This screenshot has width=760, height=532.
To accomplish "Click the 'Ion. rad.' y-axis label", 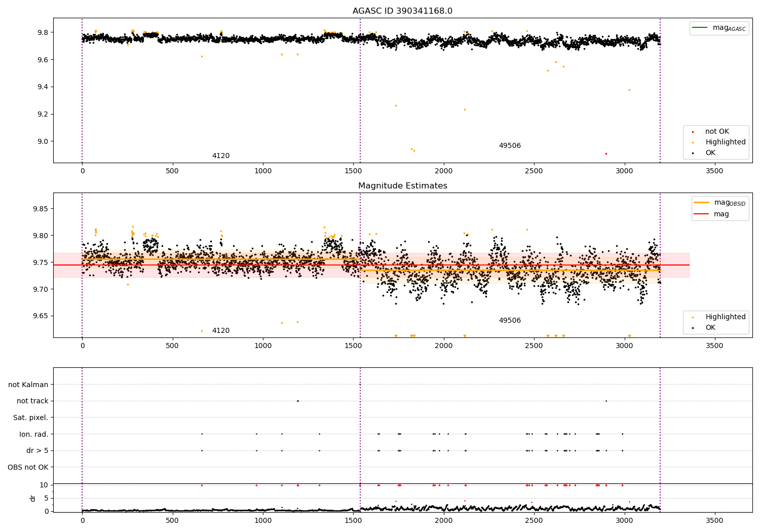I will [x=34, y=434].
